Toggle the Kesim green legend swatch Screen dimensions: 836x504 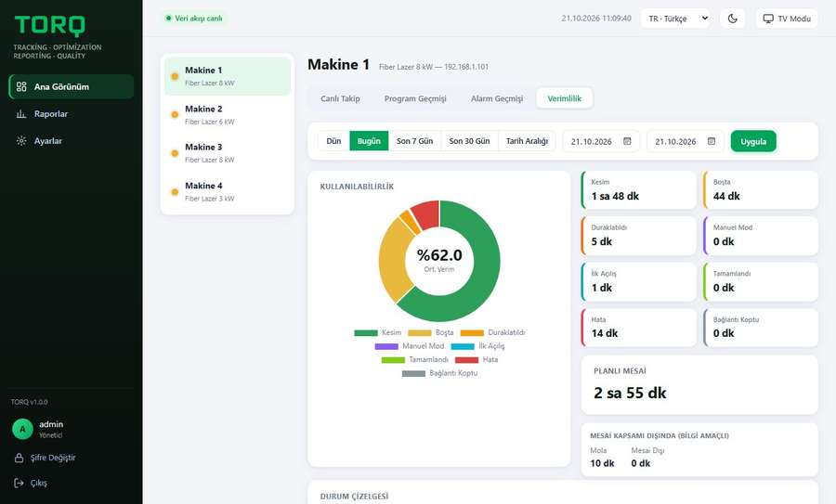point(366,333)
